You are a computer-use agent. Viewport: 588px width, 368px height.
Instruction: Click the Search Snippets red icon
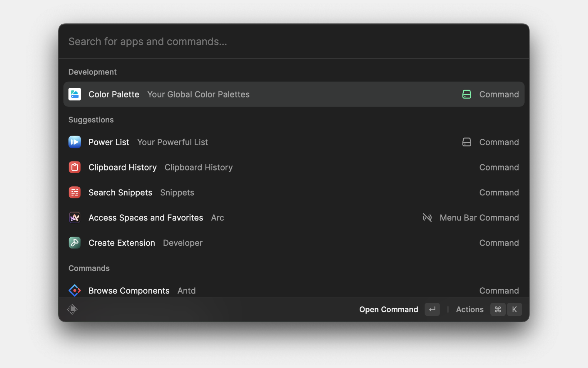point(75,193)
